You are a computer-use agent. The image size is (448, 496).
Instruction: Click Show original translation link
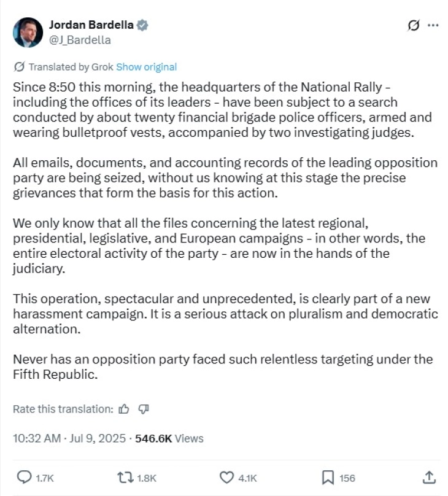coord(146,67)
